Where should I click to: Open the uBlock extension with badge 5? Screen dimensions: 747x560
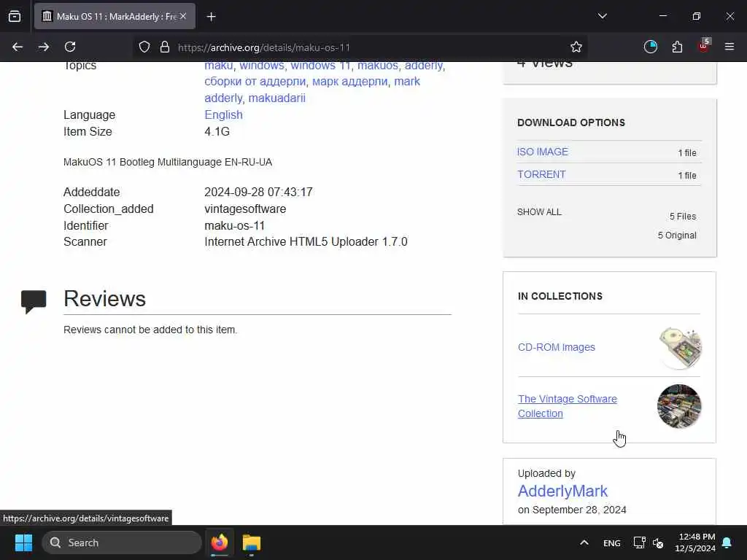click(704, 46)
